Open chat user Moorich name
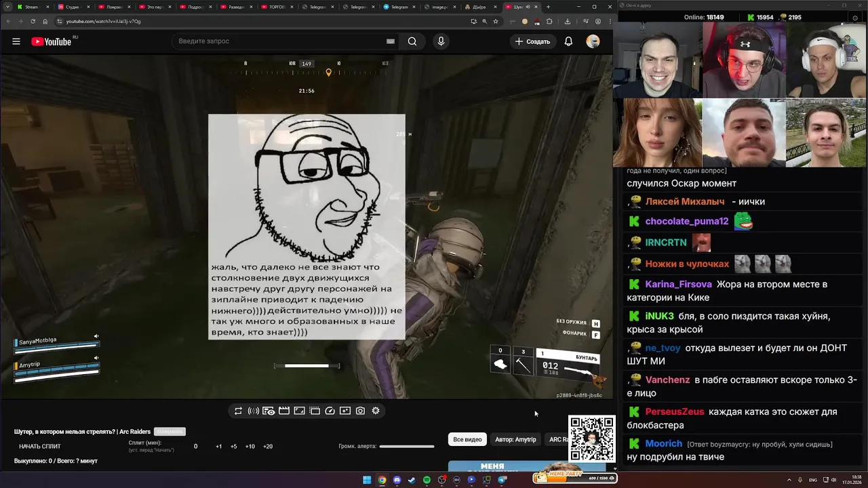The image size is (868, 488). 663,443
